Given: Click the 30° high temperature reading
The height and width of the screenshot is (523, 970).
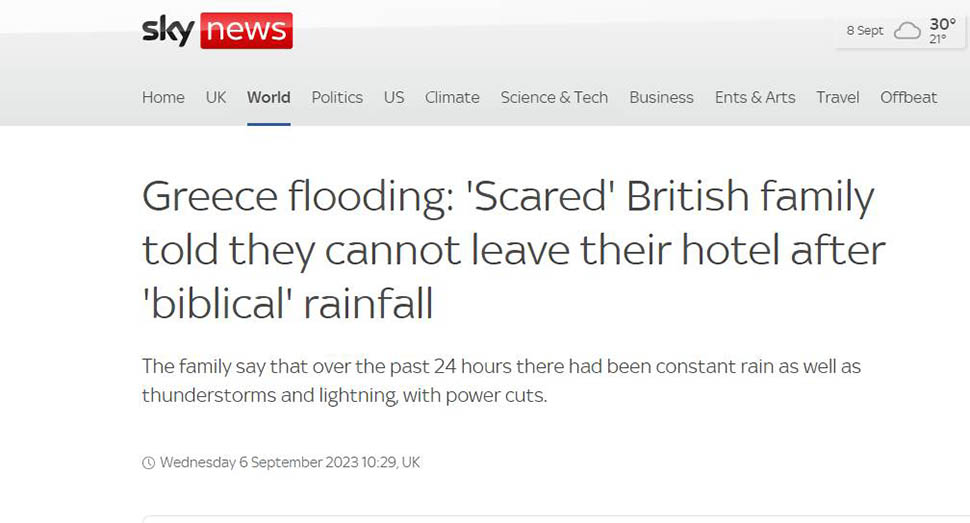Looking at the screenshot, I should pyautogui.click(x=942, y=24).
